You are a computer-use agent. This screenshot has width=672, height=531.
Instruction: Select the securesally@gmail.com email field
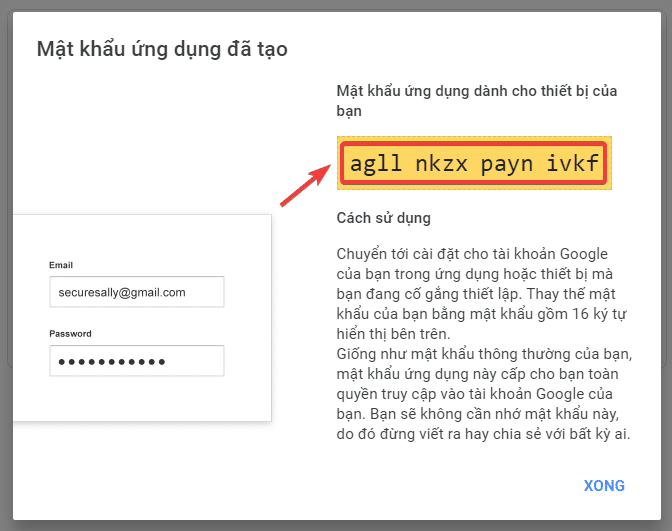[x=136, y=292]
